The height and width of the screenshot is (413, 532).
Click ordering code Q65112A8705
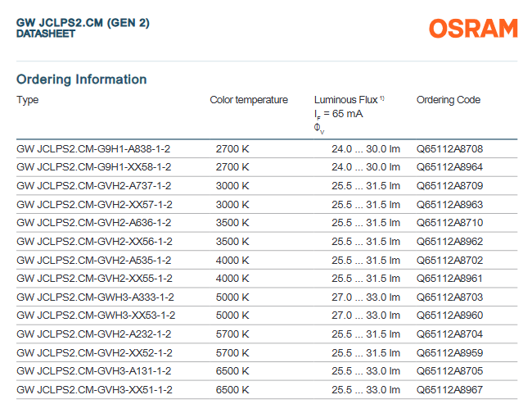pos(449,371)
